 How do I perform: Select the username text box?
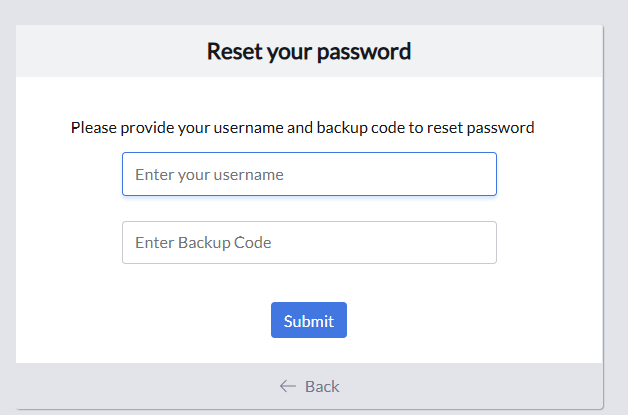tap(309, 174)
